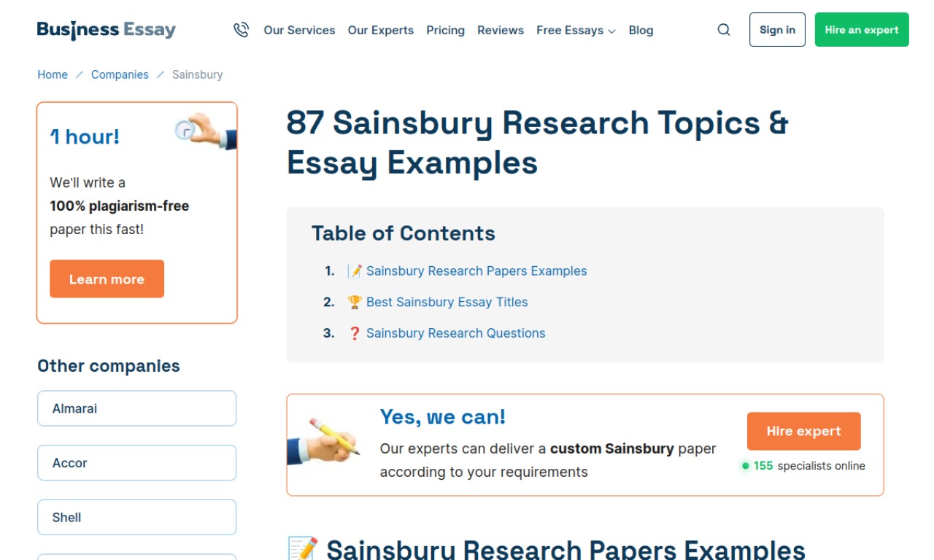934x560 pixels.
Task: Open Sainsbury Research Questions link
Action: point(455,333)
